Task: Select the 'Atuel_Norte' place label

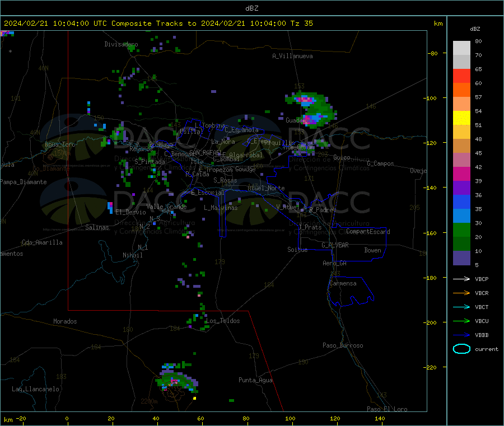Action: (266, 188)
